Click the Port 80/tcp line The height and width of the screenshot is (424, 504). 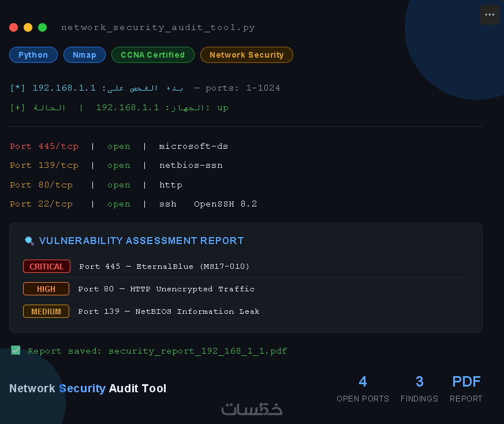[x=96, y=185]
